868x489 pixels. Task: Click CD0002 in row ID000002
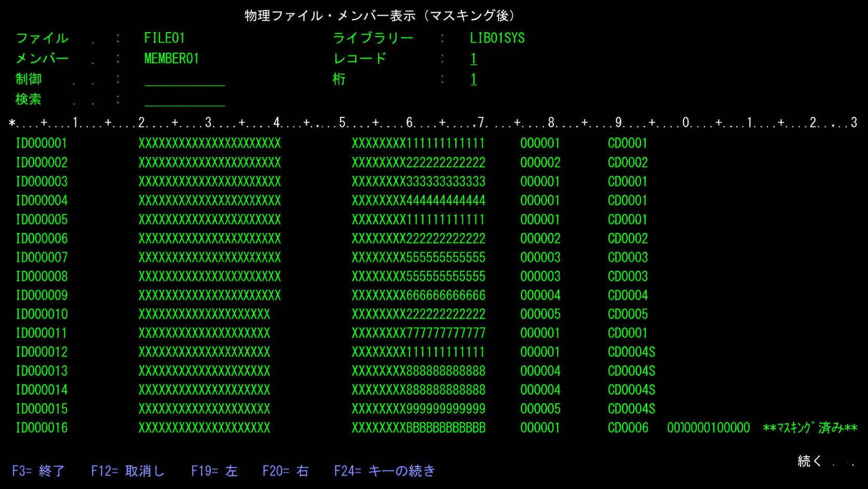628,163
